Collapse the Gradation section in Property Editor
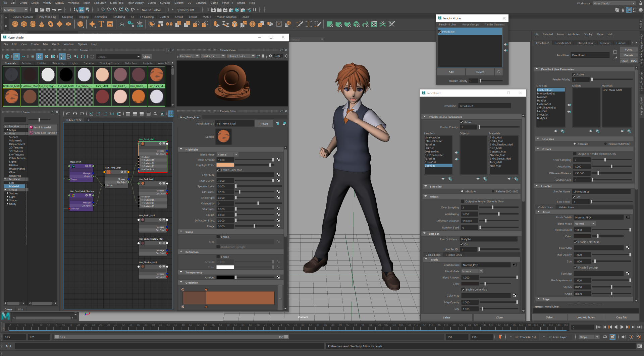This screenshot has width=644, height=356. coord(181,283)
